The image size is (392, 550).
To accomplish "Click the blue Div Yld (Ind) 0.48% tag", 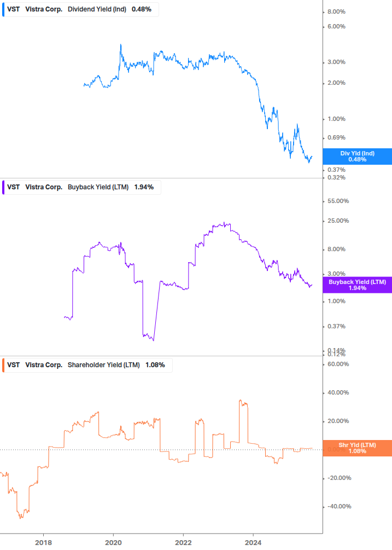I will (357, 157).
